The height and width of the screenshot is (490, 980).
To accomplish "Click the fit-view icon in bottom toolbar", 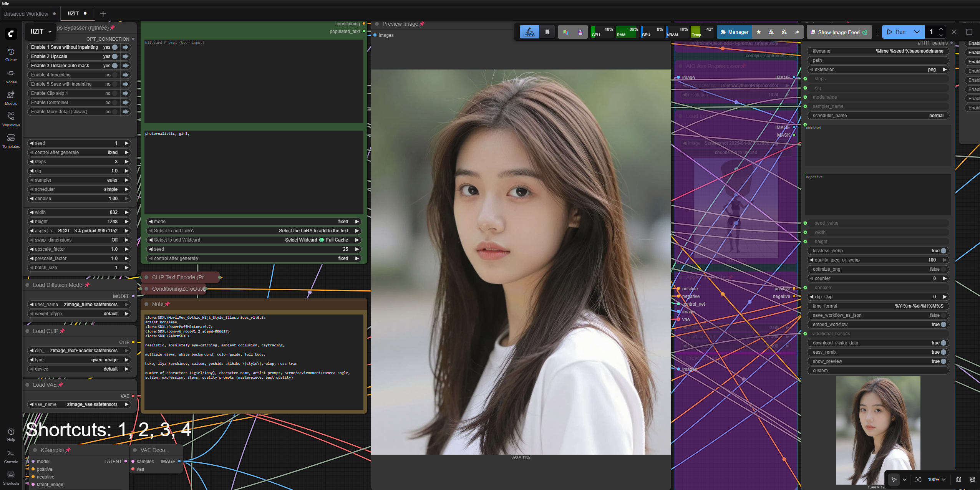I will (918, 480).
